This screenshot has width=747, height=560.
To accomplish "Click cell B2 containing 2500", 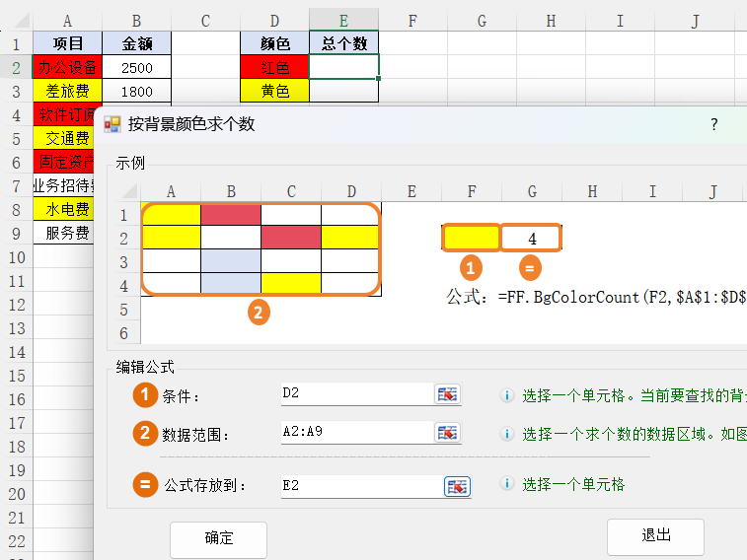I will [136, 67].
